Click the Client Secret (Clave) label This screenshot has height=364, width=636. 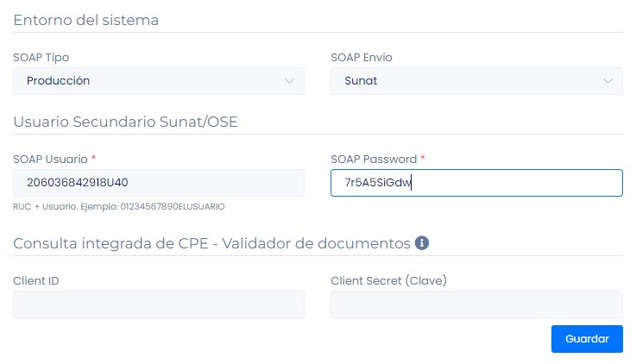388,280
